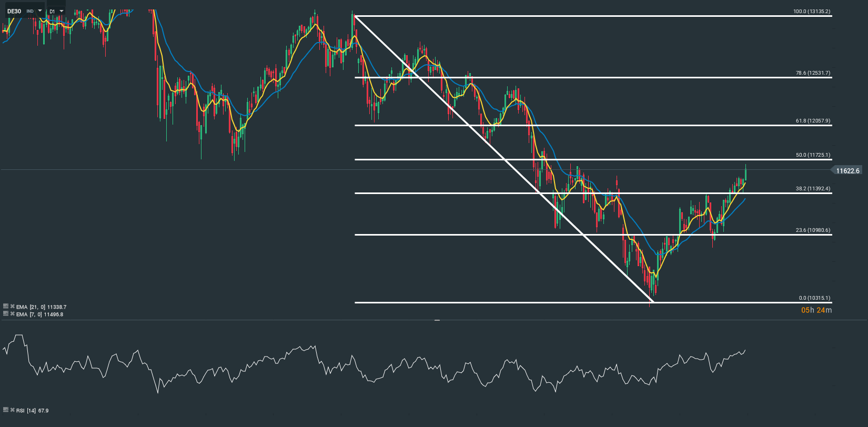Select the 61.8 Fibonacci level label
Viewport: 868px width, 427px height.
tap(813, 121)
